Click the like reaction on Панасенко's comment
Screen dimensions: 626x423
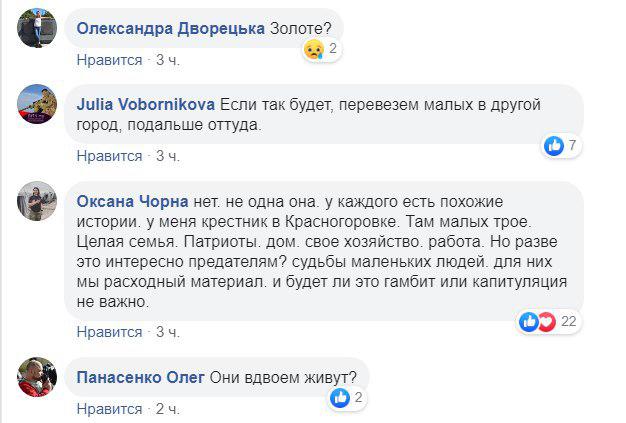(x=341, y=397)
